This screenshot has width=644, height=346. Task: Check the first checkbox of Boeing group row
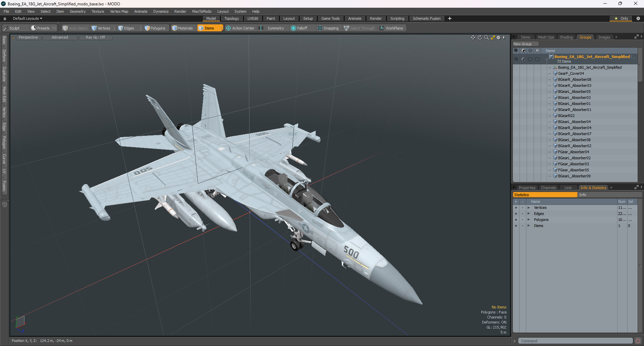[530, 59]
